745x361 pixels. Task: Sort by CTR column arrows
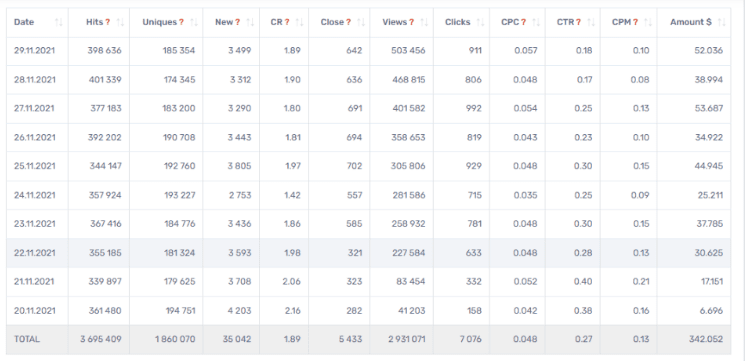click(x=591, y=22)
